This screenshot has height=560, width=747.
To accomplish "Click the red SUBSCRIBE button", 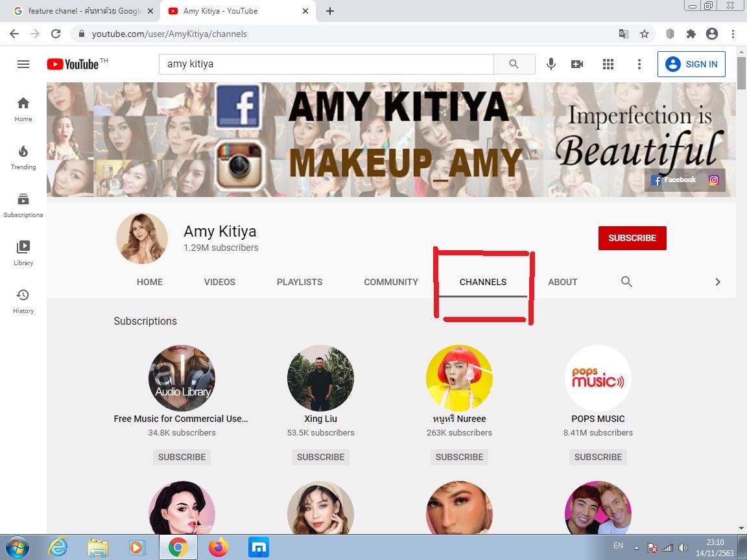I will click(x=632, y=238).
